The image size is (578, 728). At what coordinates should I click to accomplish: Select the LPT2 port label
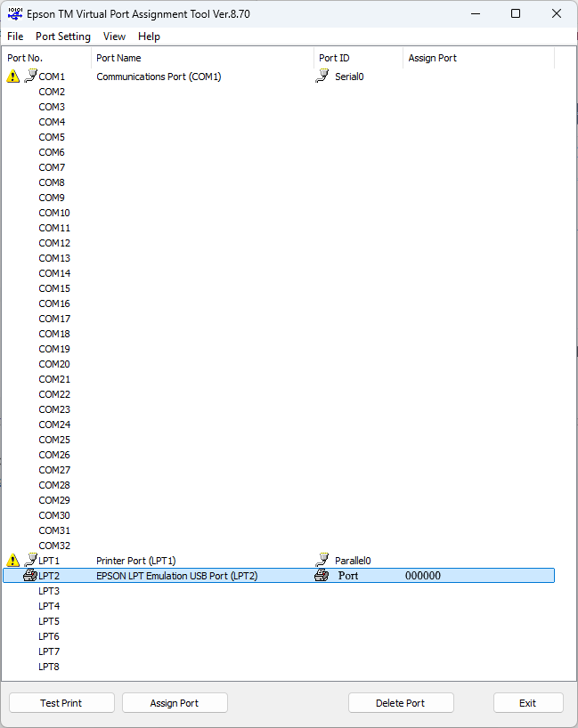pyautogui.click(x=49, y=576)
